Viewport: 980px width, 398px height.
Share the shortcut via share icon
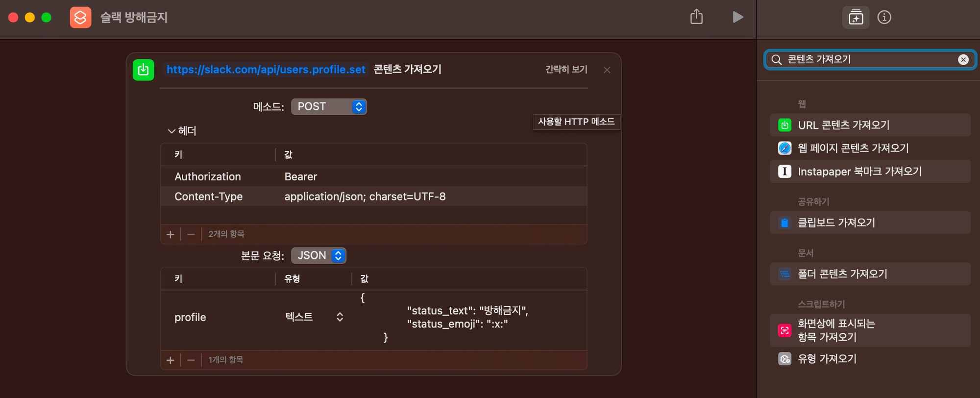click(696, 17)
